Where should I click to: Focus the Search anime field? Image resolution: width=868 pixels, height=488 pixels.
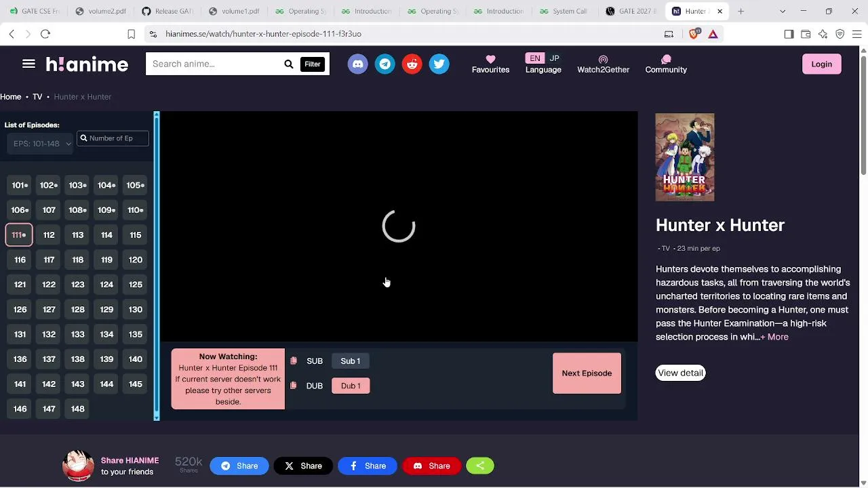click(214, 64)
